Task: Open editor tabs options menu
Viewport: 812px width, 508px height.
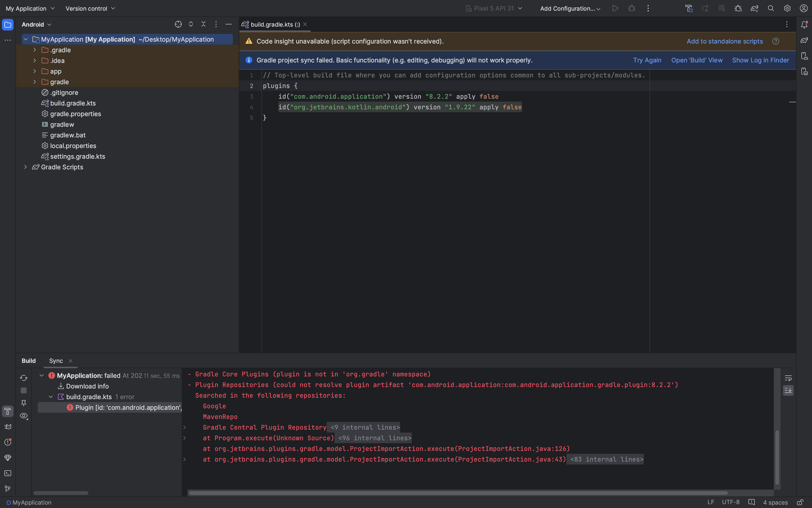Action: point(787,24)
